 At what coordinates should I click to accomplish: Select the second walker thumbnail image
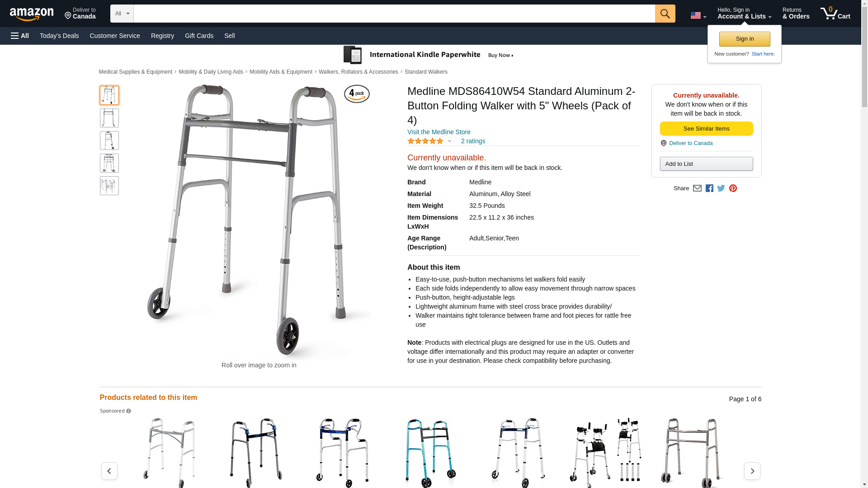coord(109,118)
